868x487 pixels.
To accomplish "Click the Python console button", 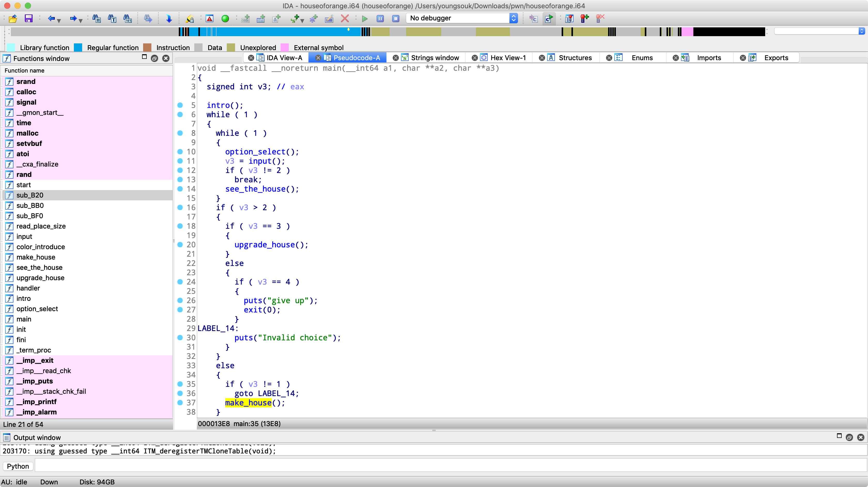I will 18,466.
